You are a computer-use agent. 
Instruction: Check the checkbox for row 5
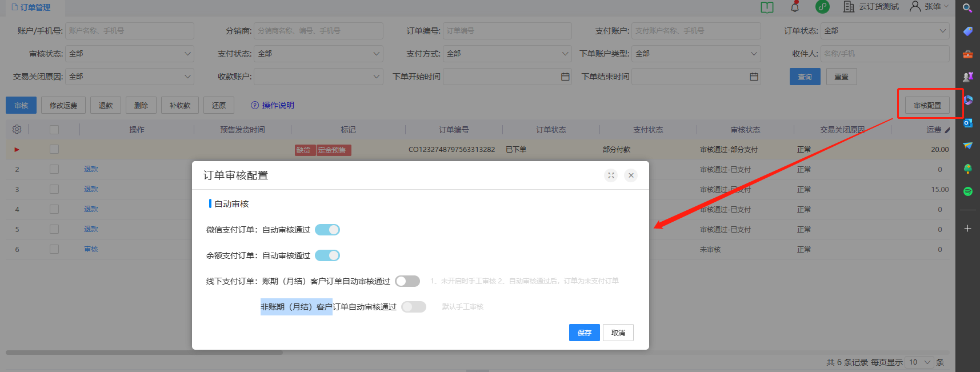click(54, 229)
